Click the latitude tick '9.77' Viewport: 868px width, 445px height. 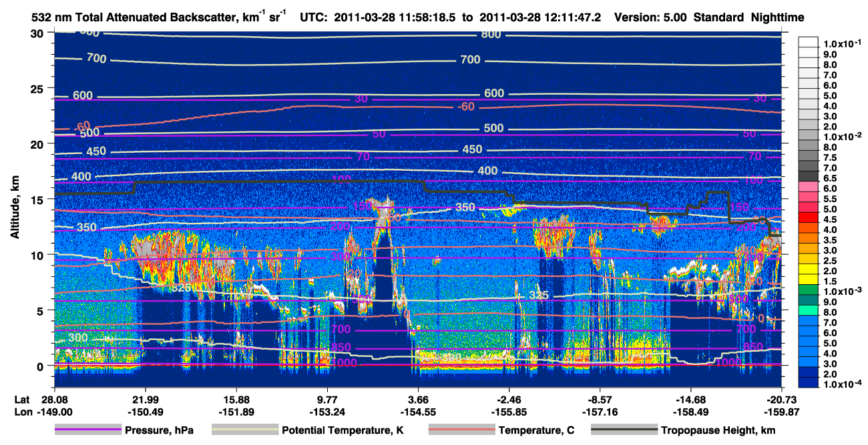[327, 398]
